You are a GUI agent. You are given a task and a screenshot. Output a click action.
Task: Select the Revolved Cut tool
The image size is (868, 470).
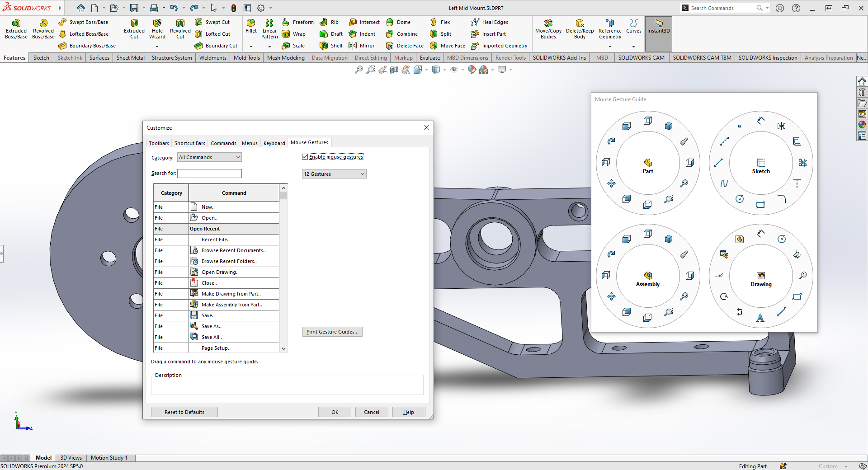pos(180,29)
